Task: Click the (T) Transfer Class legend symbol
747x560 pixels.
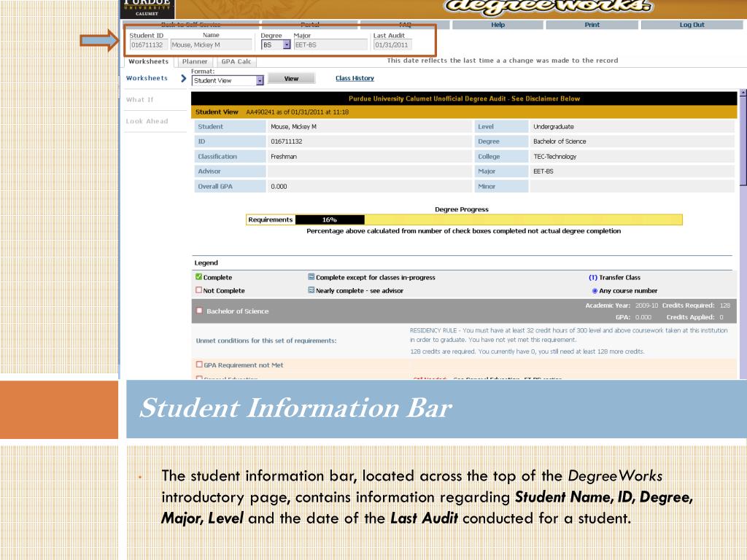Action: coord(593,277)
